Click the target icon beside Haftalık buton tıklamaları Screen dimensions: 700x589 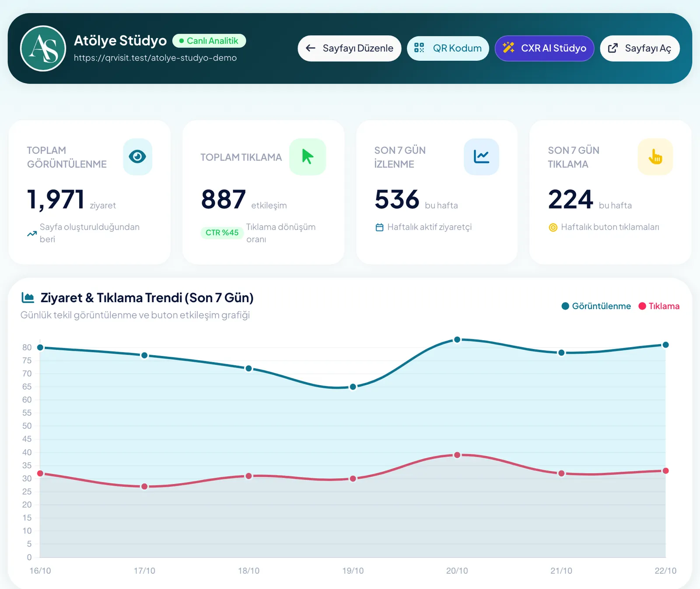(553, 227)
